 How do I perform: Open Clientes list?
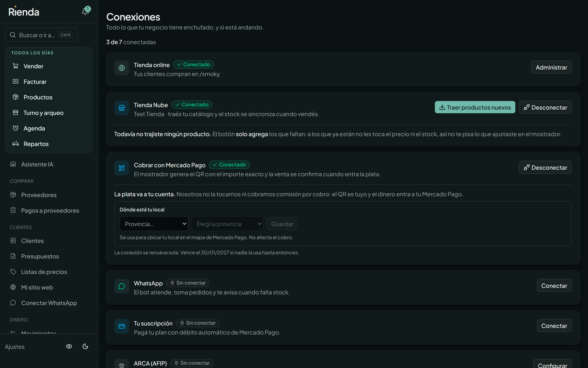coord(49,241)
